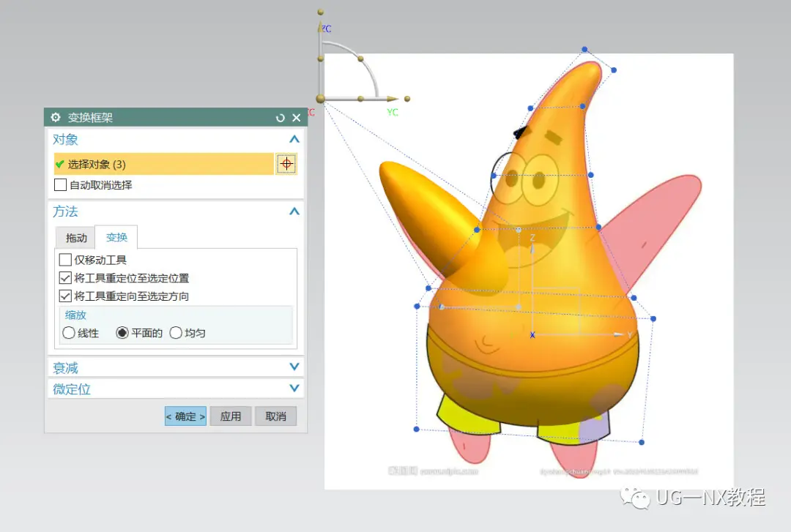Confirm with the 确定 button
791x532 pixels.
[x=185, y=416]
